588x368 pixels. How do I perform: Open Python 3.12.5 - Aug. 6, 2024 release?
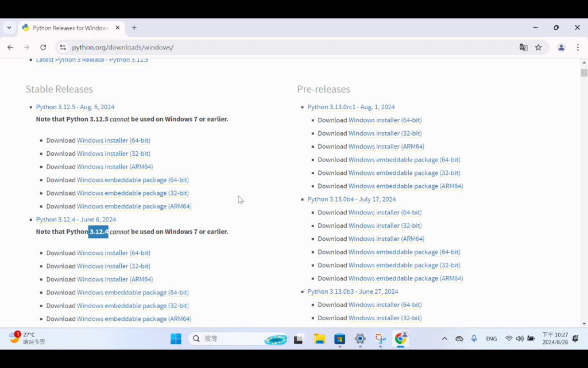[x=75, y=107]
